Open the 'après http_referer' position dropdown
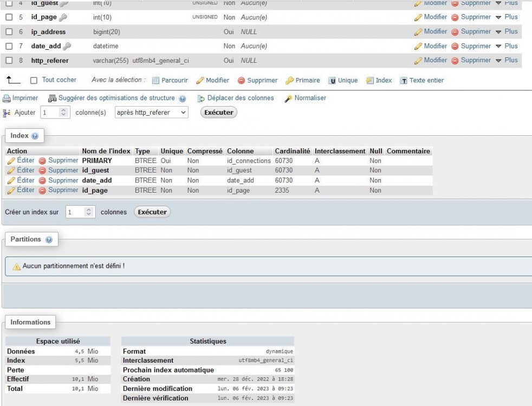The height and width of the screenshot is (406, 532). pyautogui.click(x=152, y=113)
